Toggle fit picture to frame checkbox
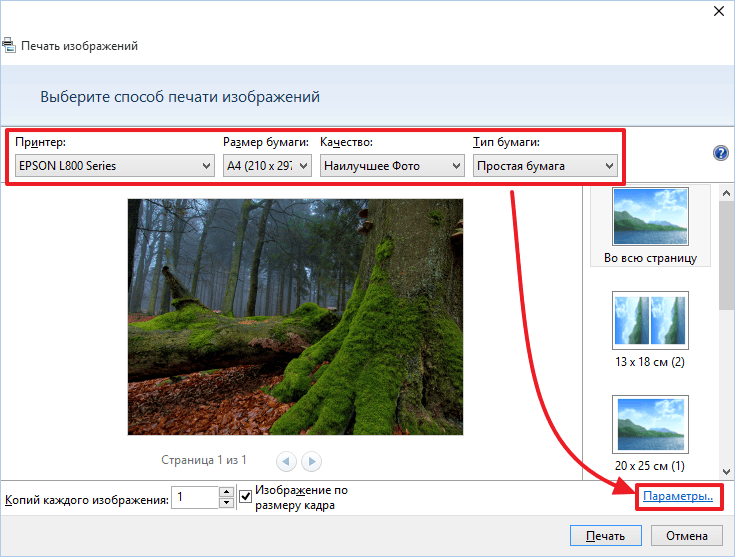This screenshot has width=735, height=557. (245, 497)
